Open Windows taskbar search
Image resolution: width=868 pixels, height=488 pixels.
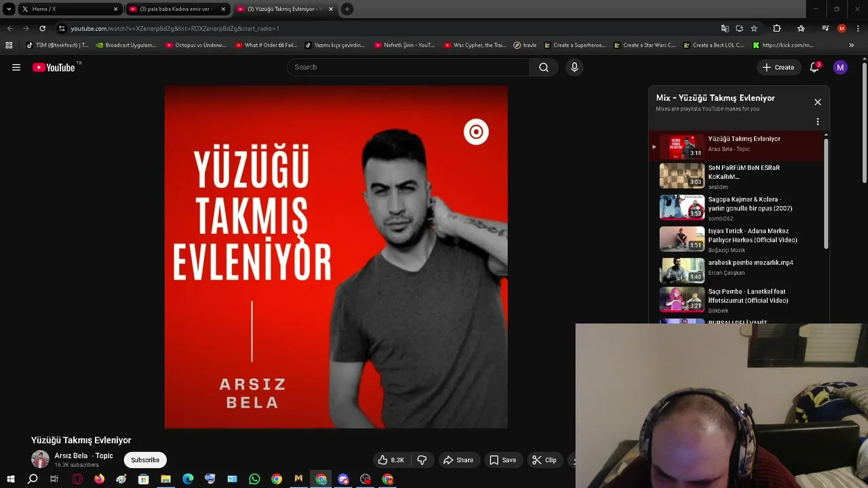33,479
